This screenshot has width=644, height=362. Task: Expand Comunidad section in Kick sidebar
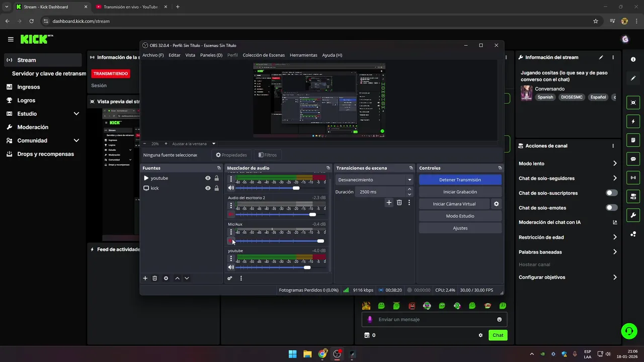[76, 141]
